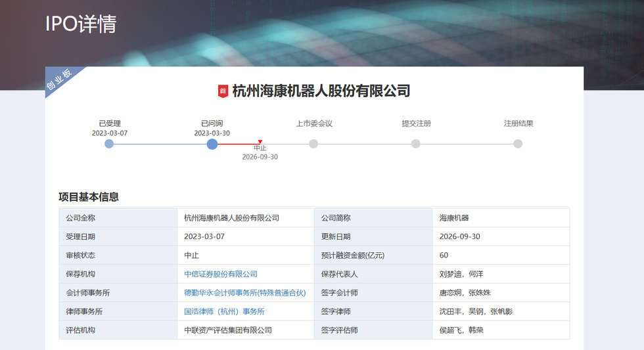Click the 评估机构 value 中联资产评估集团有限公司
This screenshot has height=350, width=644.
[228, 330]
